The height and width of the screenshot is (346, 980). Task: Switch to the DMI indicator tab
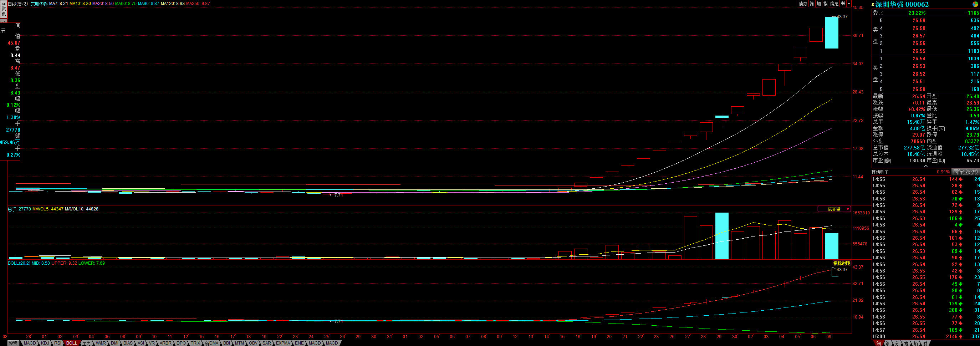coord(114,343)
